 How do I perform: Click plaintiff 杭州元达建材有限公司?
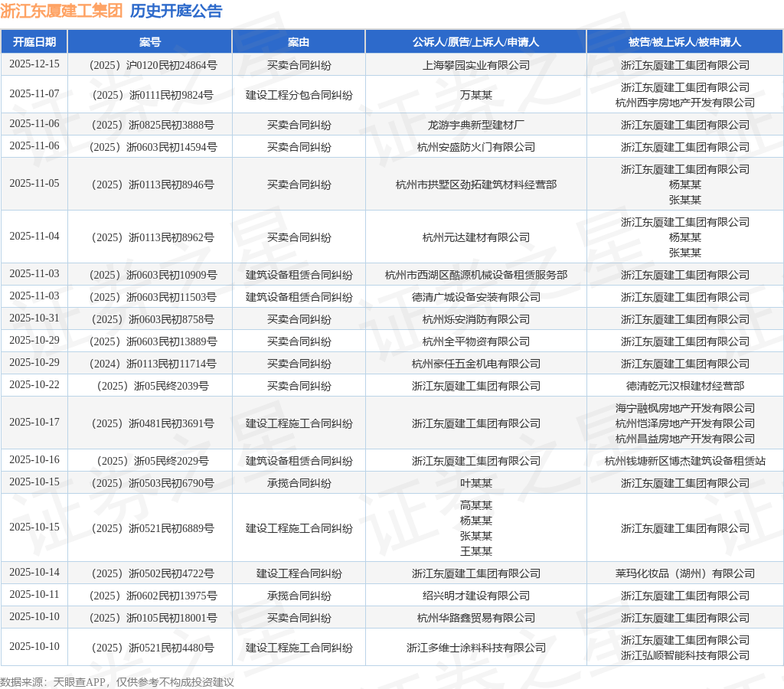(x=476, y=237)
